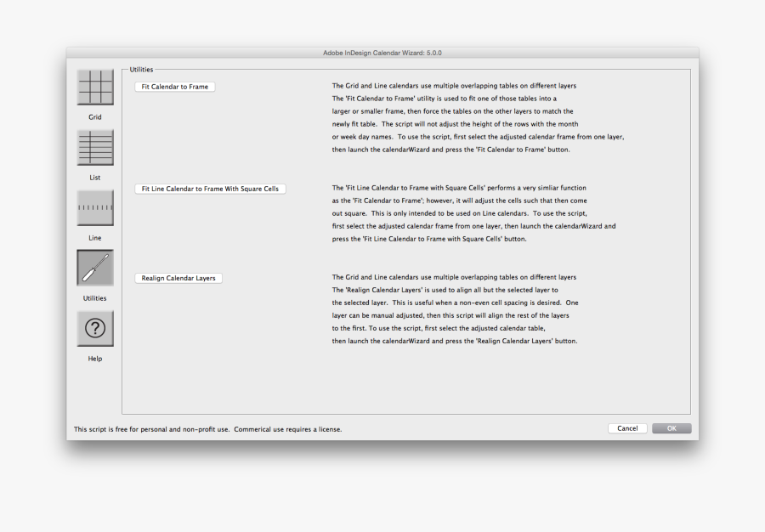The image size is (765, 532).
Task: Click the Adobe InDesign Calendar Wizard title bar
Action: coord(382,53)
